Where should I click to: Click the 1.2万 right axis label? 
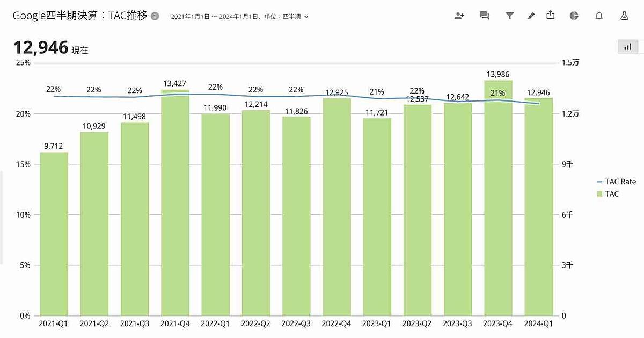pyautogui.click(x=570, y=113)
